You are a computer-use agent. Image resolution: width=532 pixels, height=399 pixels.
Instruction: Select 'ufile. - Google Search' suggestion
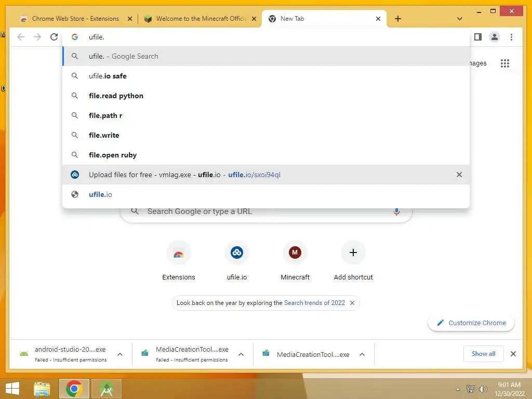tap(267, 56)
